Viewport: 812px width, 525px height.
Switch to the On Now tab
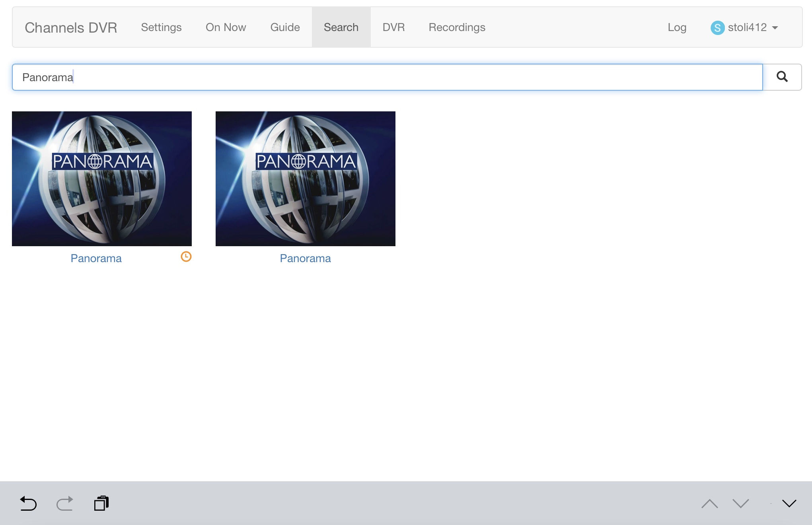[x=226, y=27]
